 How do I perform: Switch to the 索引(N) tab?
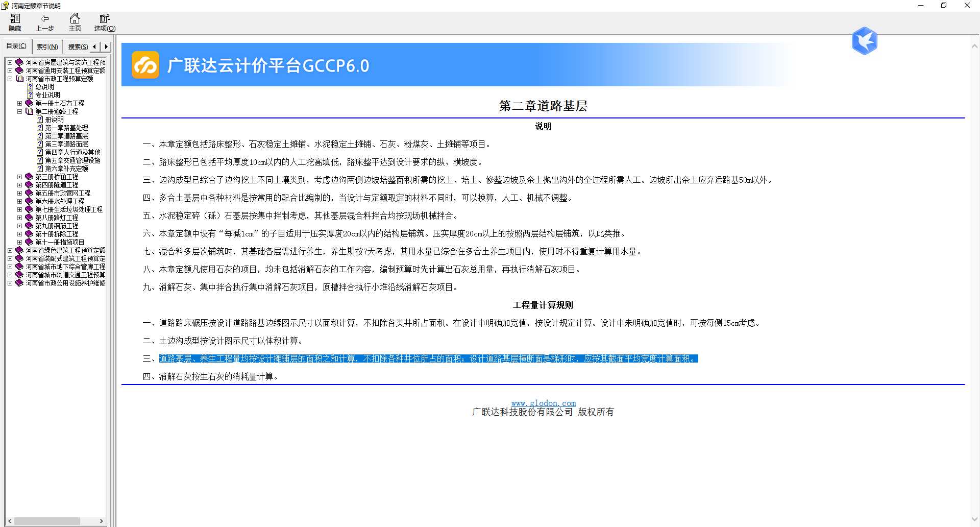tap(47, 46)
